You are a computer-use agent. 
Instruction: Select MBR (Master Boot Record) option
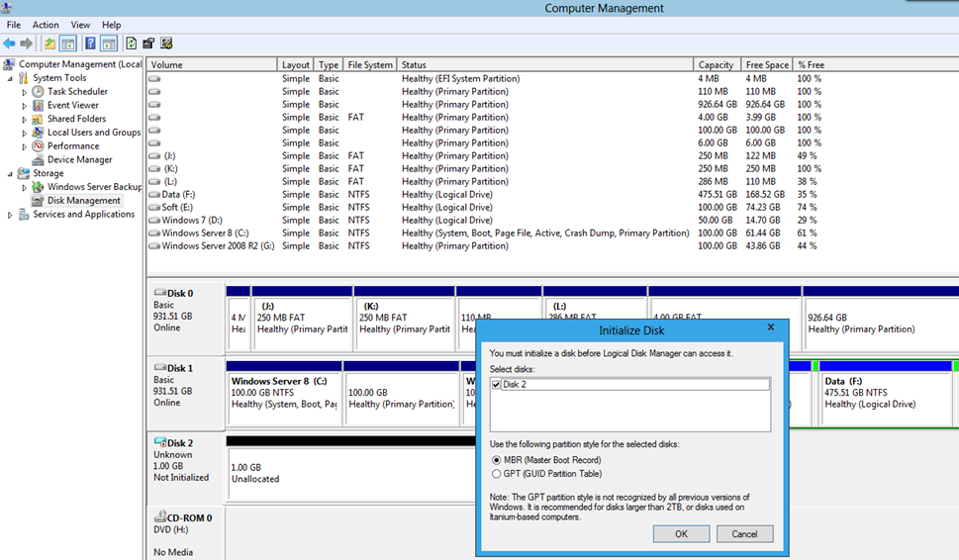[x=496, y=460]
